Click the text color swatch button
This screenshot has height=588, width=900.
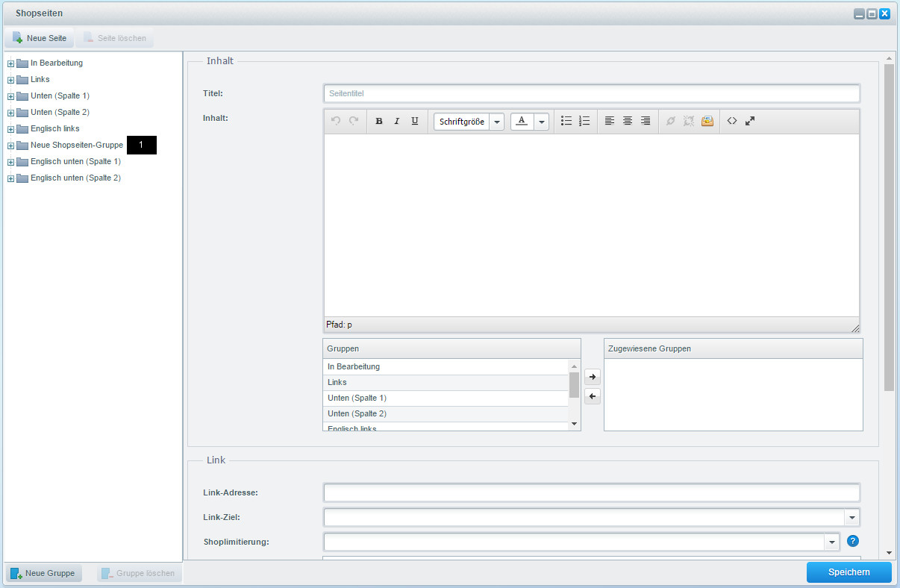pyautogui.click(x=522, y=122)
